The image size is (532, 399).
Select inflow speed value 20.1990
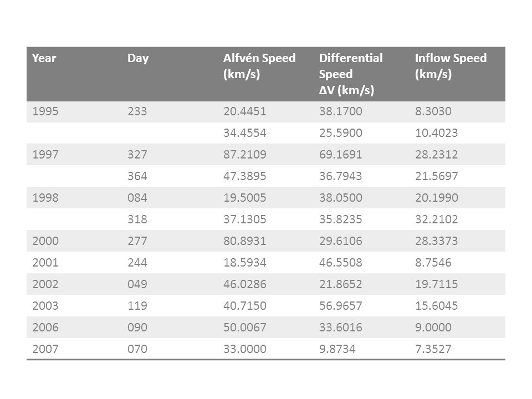point(437,197)
